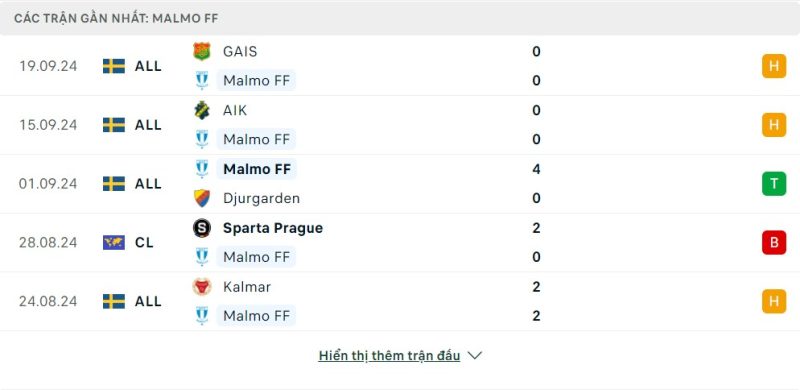Image resolution: width=800 pixels, height=390 pixels.
Task: Click the GAIS club crest icon
Action: [x=202, y=52]
